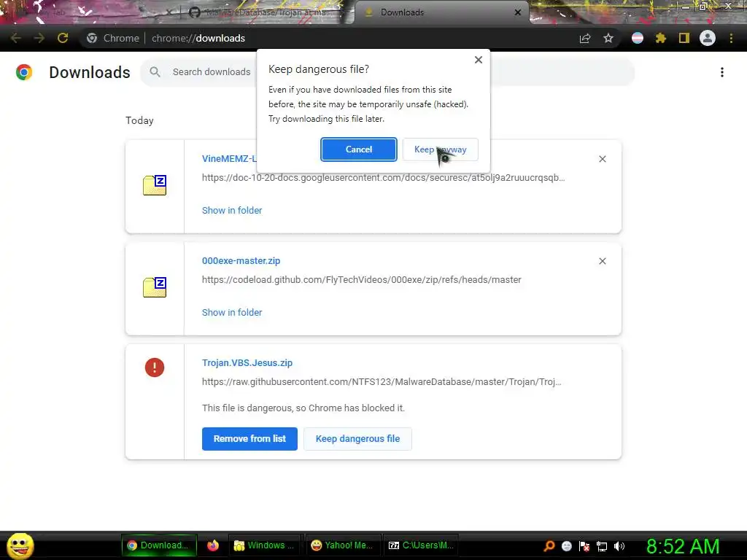Click the orange magnifier tray icon

click(549, 546)
